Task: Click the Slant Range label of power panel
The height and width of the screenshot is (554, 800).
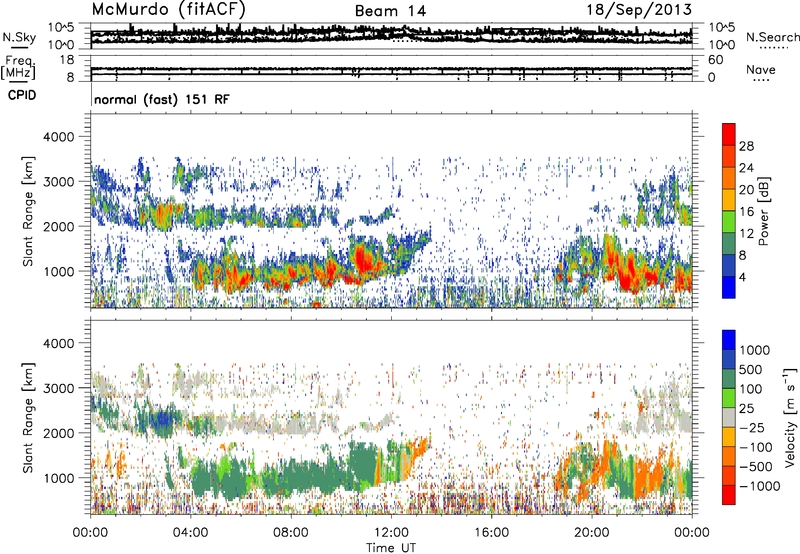Action: pyautogui.click(x=28, y=211)
